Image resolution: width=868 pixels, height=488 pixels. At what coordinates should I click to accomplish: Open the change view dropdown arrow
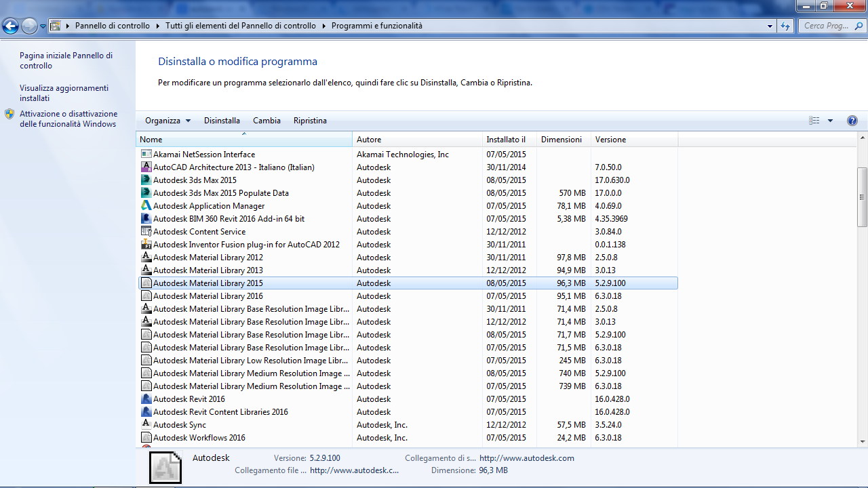point(829,121)
